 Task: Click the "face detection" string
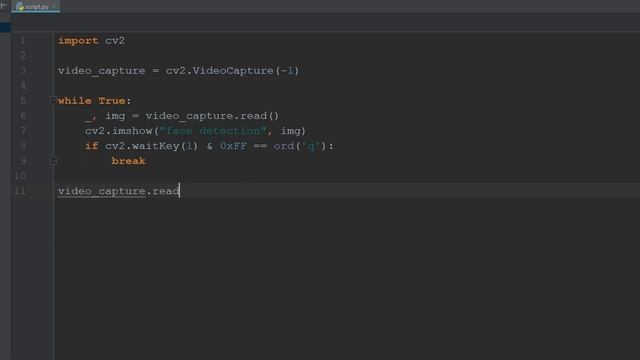pyautogui.click(x=213, y=131)
